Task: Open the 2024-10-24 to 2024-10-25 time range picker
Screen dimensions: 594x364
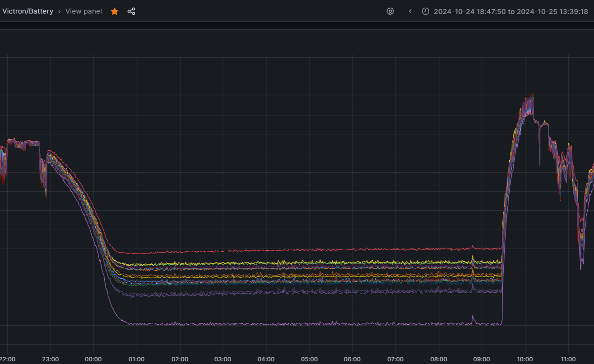Action: pos(510,11)
